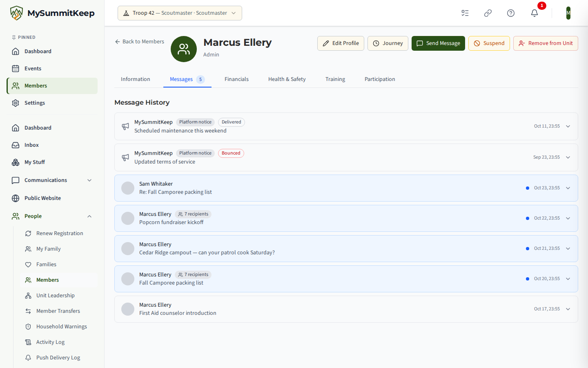Click Marcus Ellery's green profile avatar

[x=184, y=49]
